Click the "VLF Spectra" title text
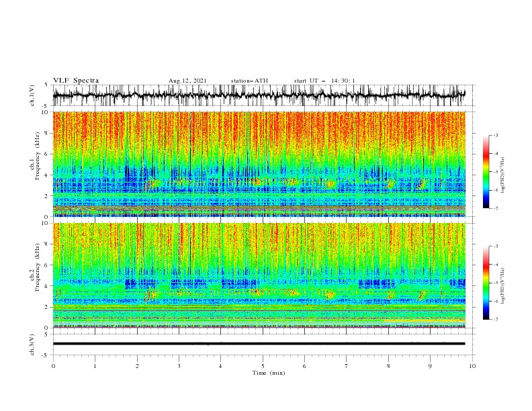532x411 pixels. [76, 81]
